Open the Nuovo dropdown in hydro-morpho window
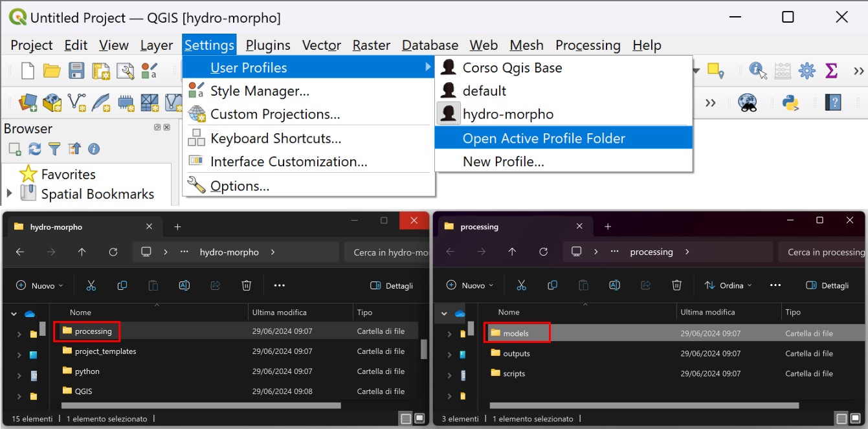Image resolution: width=868 pixels, height=429 pixels. coord(39,285)
